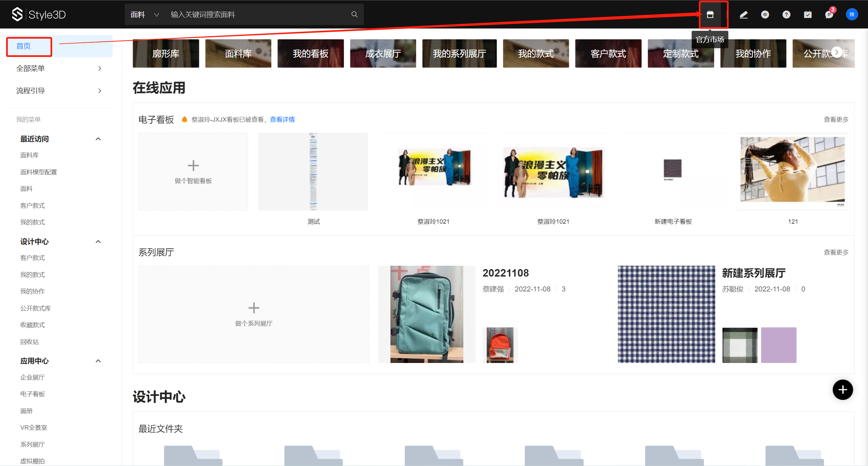Screen dimensions: 868x466
Task: Collapse the 最近访问 section
Action: click(x=98, y=139)
